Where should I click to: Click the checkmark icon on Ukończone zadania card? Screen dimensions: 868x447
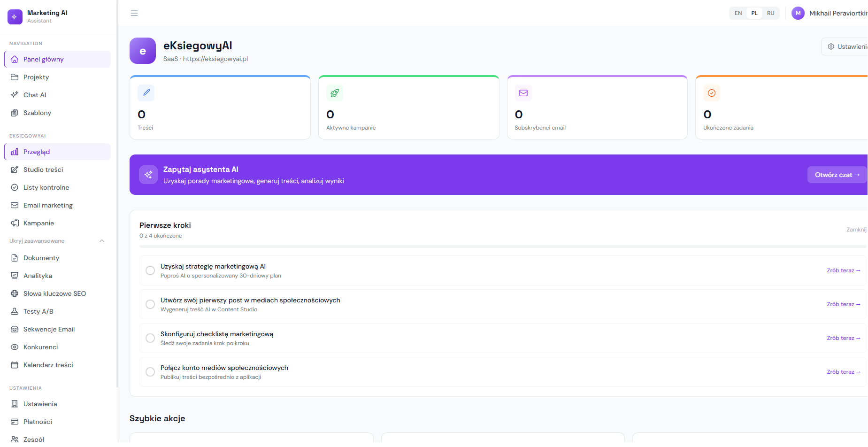point(712,93)
